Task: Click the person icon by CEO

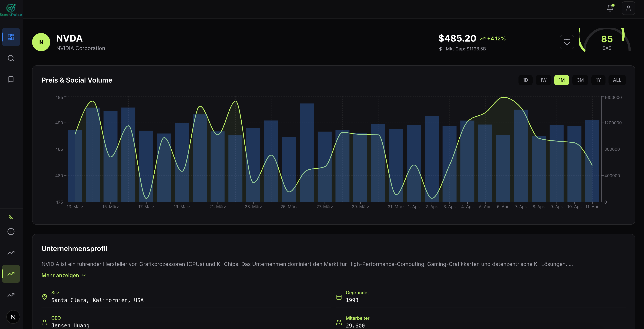Action: pyautogui.click(x=45, y=322)
